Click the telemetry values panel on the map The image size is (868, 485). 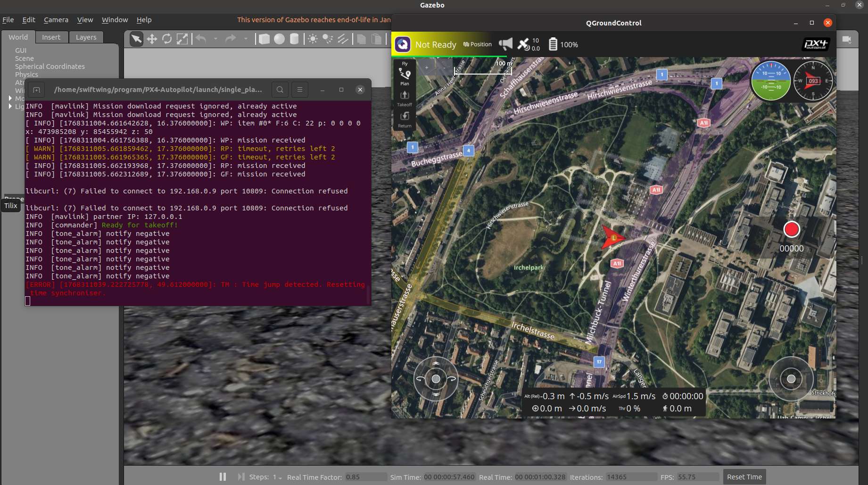coord(613,402)
